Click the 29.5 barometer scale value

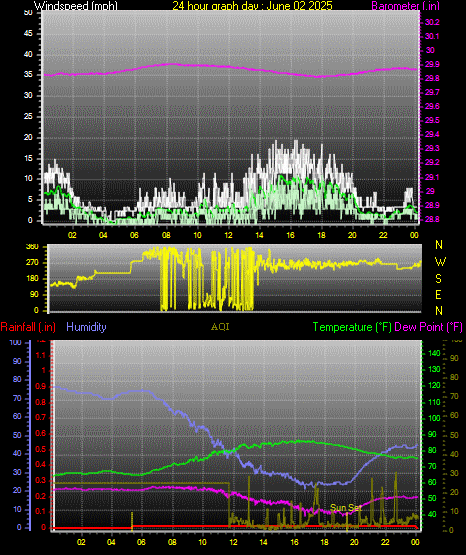[432, 120]
